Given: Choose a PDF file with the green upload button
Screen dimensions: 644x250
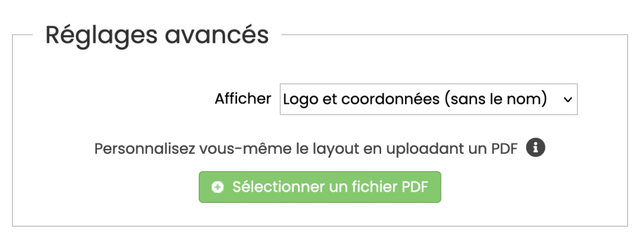Looking at the screenshot, I should click(x=320, y=187).
